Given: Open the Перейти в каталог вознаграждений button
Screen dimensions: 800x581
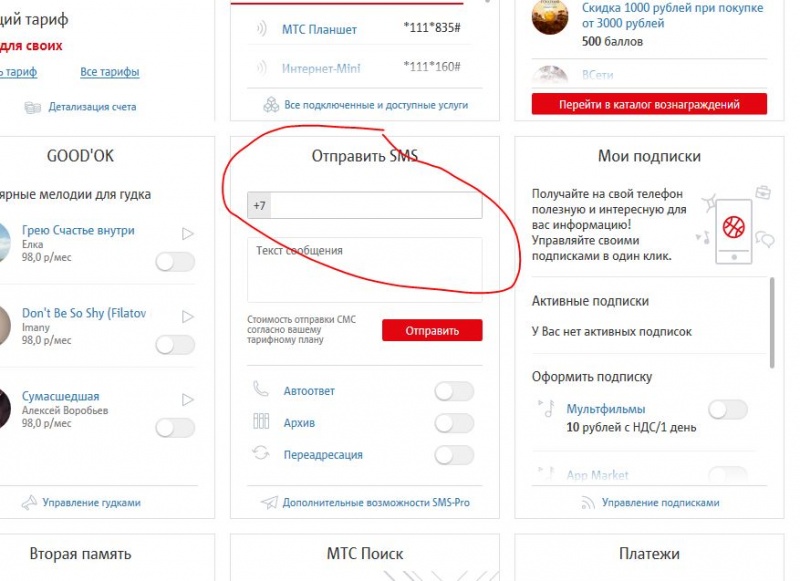Looking at the screenshot, I should pyautogui.click(x=649, y=104).
